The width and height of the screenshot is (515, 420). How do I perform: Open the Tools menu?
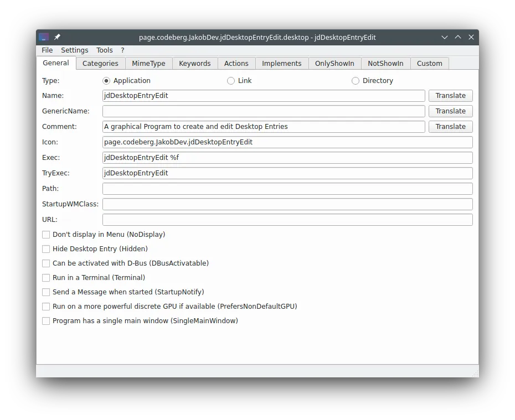pyautogui.click(x=104, y=50)
